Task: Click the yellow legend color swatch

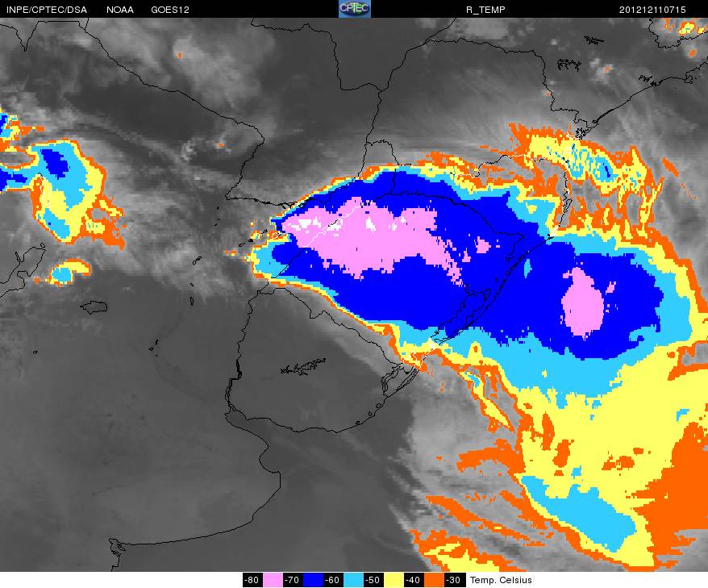Action: coord(394,580)
